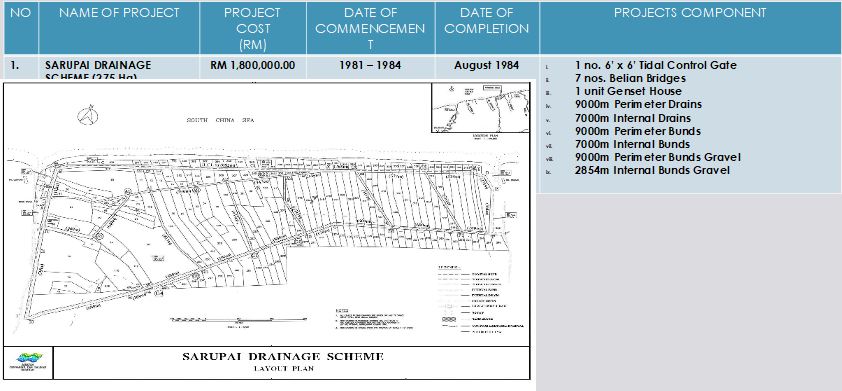Screen dimensions: 842x391
Task: Click the PROJECT COST (RM) header cell
Action: click(x=252, y=28)
